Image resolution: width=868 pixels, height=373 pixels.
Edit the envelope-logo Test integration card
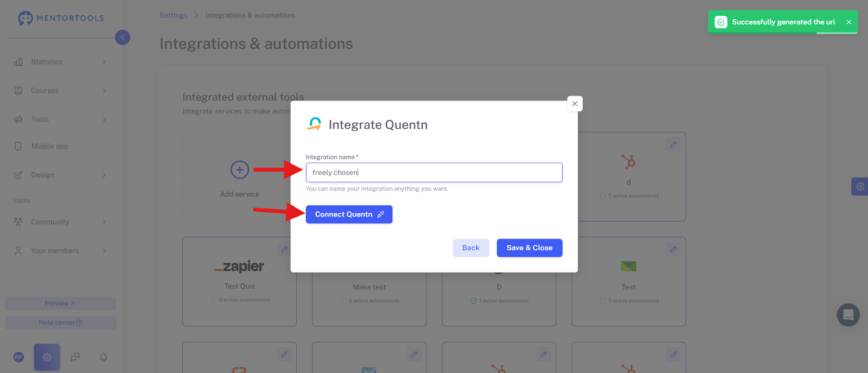click(673, 250)
